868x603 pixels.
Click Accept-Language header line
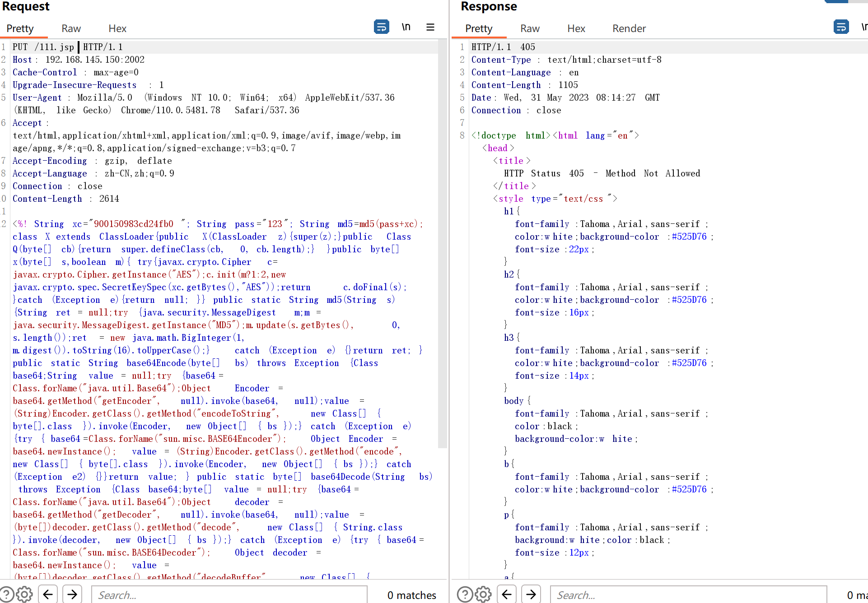93,173
